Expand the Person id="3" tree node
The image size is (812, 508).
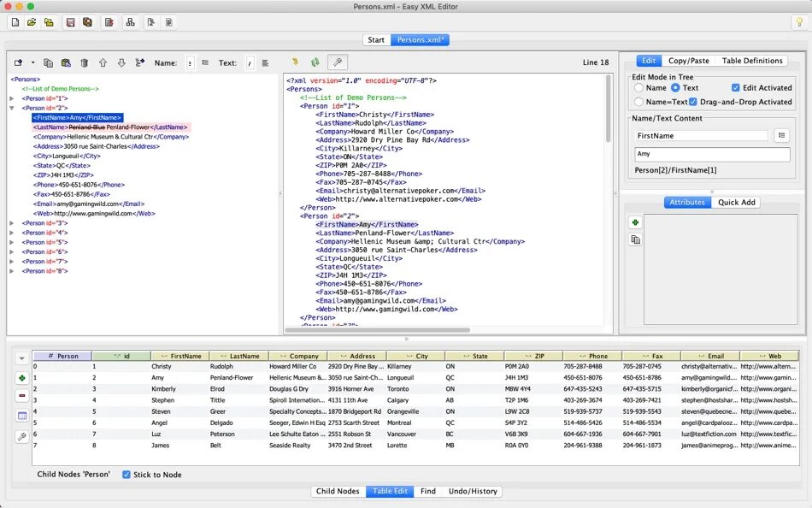(12, 223)
